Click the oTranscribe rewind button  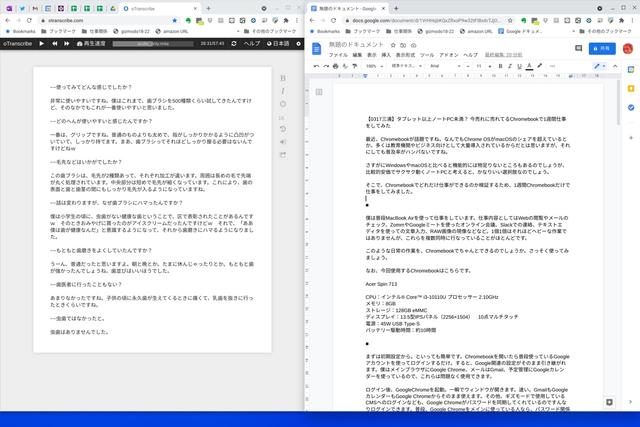pos(54,43)
